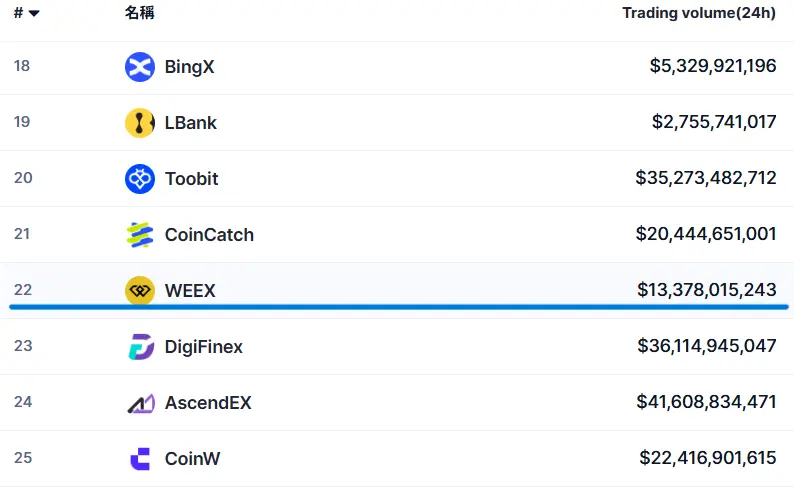The height and width of the screenshot is (490, 794).
Task: Click the BingX exchange logo icon
Action: [140, 67]
